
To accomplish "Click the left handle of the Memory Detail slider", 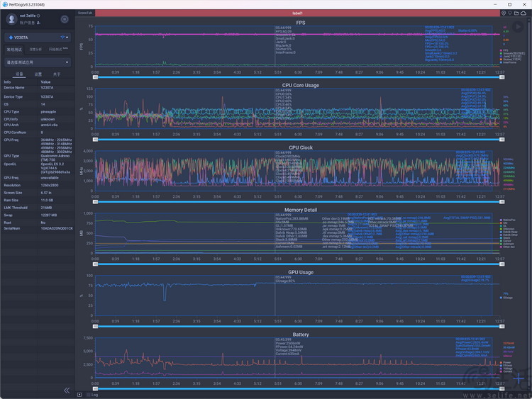I will pos(95,264).
